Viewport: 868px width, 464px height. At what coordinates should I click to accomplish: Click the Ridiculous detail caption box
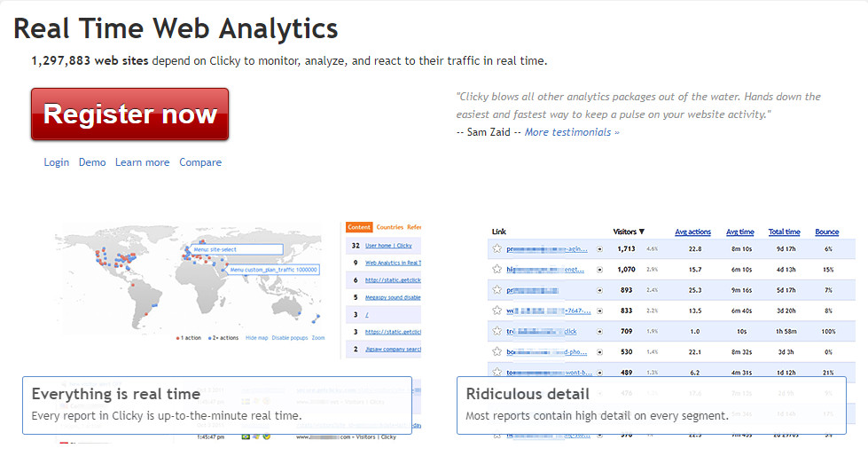[x=652, y=405]
